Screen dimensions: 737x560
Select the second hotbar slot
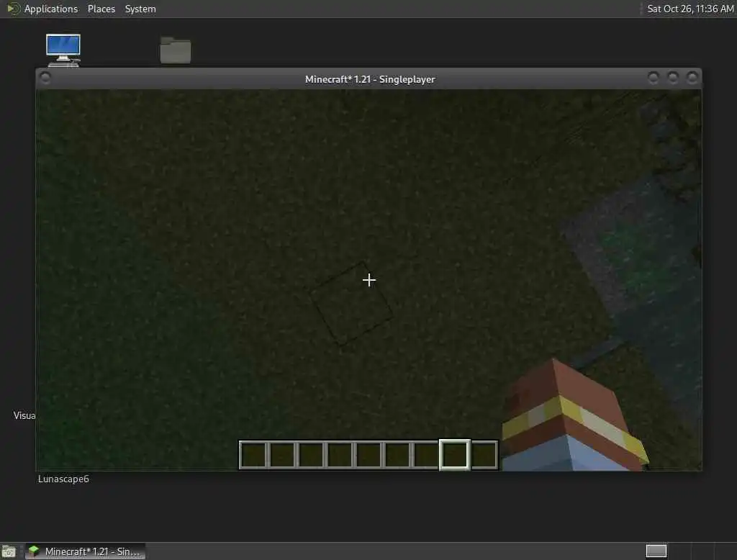[x=282, y=455]
